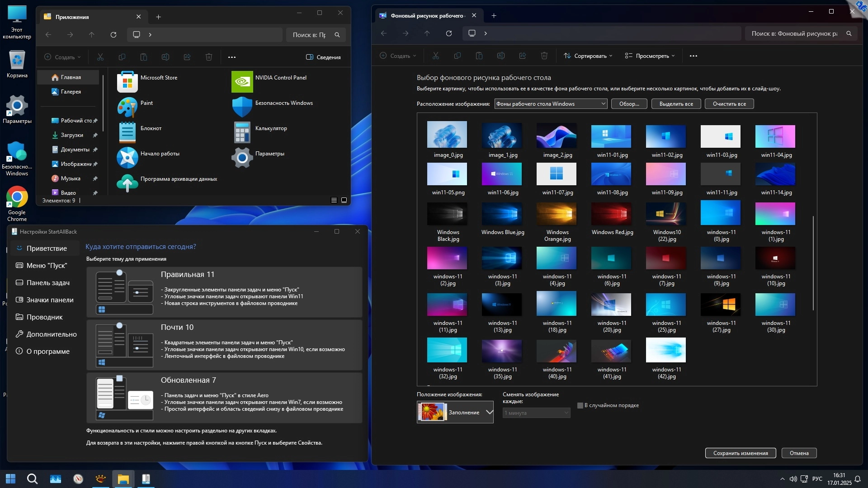Select the Обновленная 7 theme option
Viewport: 868px width, 488px height.
point(224,398)
